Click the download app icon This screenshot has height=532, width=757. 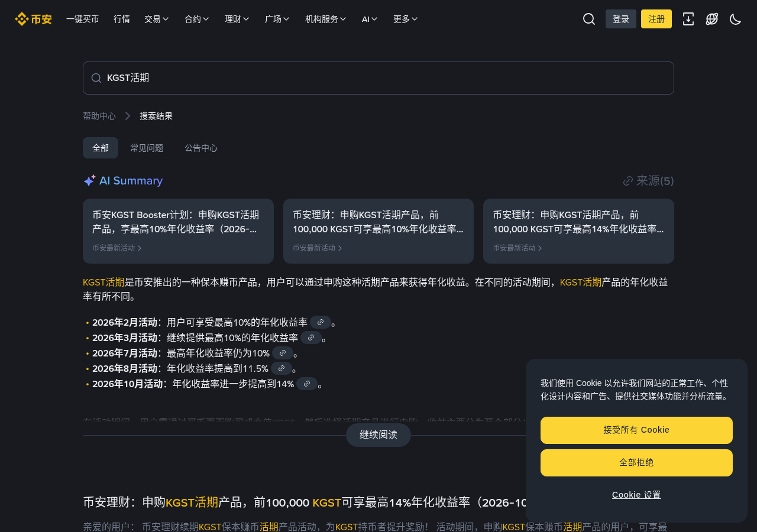click(688, 19)
